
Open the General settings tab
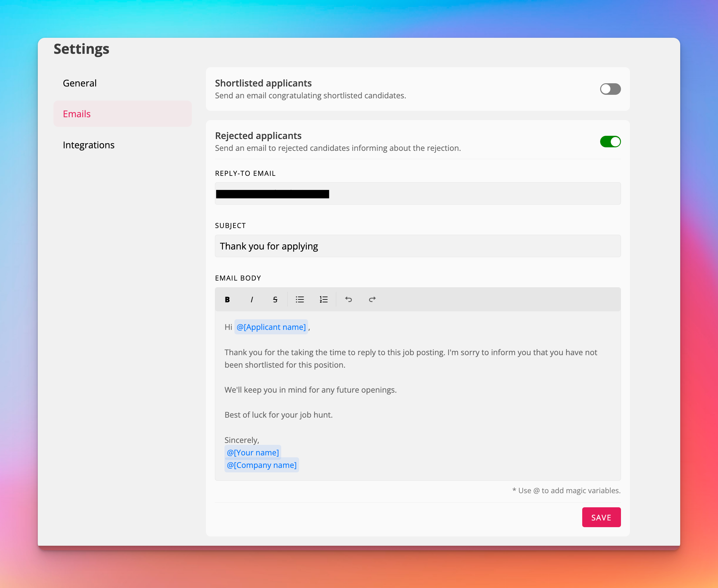(x=80, y=83)
